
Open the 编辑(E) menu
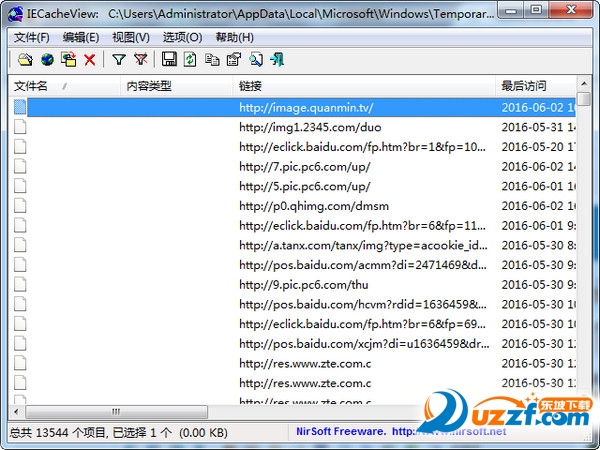pos(81,38)
